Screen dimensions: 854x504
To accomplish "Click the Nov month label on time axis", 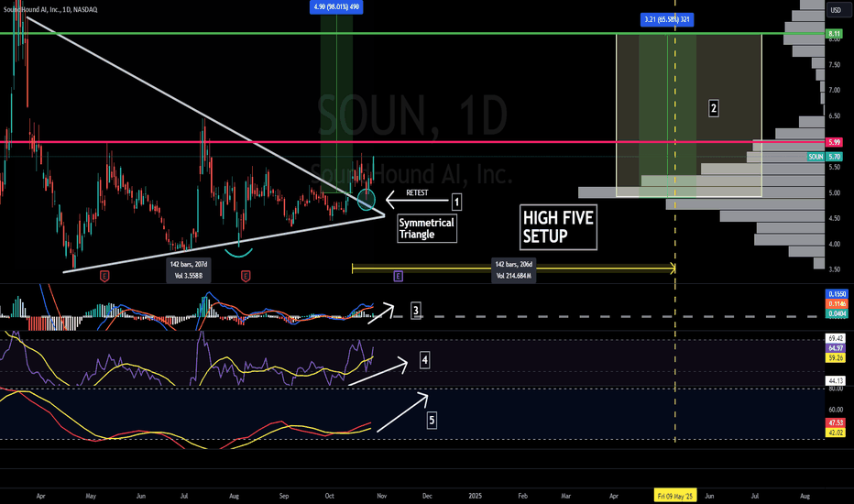I will click(x=382, y=497).
